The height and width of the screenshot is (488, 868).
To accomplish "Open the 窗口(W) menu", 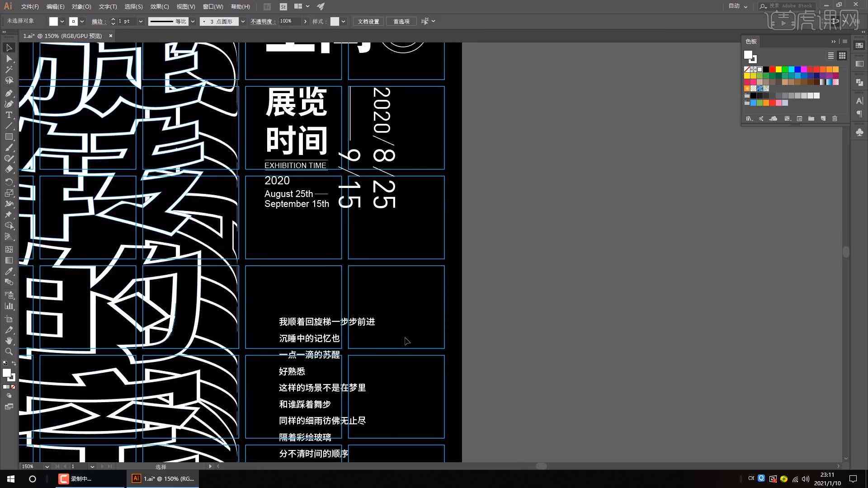I will [213, 6].
